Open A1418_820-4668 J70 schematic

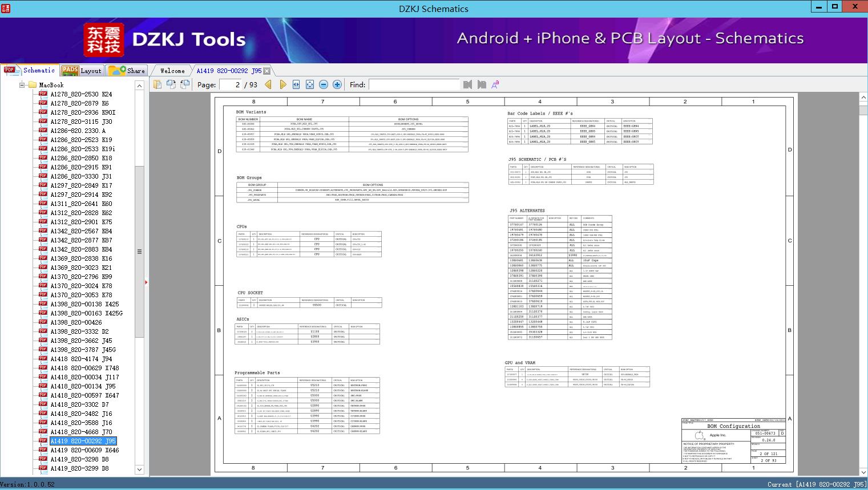(x=81, y=432)
